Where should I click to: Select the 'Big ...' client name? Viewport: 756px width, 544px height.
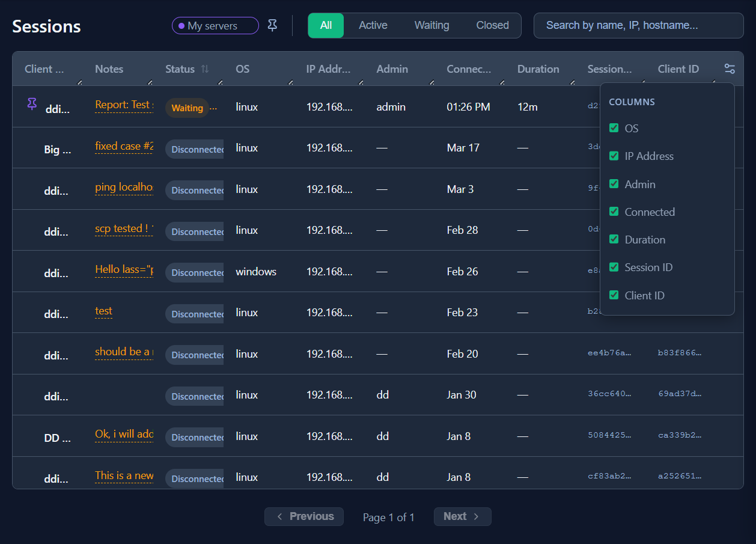[x=57, y=150]
